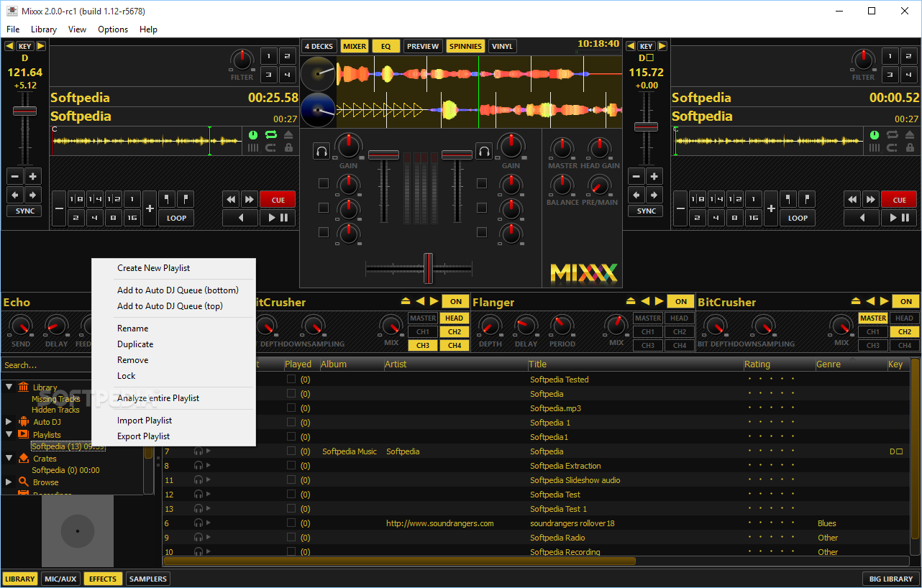Toggle keylock on the right deck
The image size is (922, 588).
click(910, 147)
